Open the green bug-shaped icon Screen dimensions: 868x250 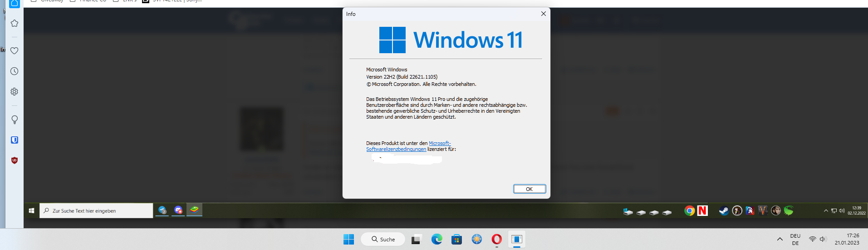tap(789, 210)
